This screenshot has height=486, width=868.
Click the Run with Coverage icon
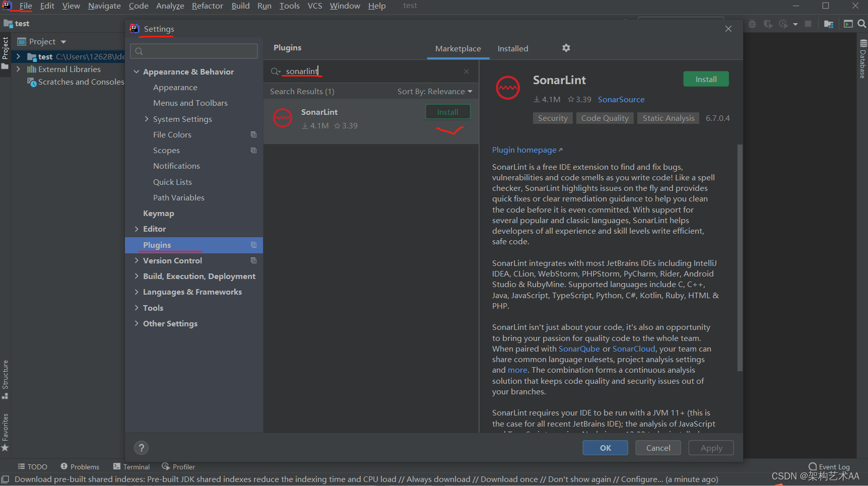pos(768,24)
